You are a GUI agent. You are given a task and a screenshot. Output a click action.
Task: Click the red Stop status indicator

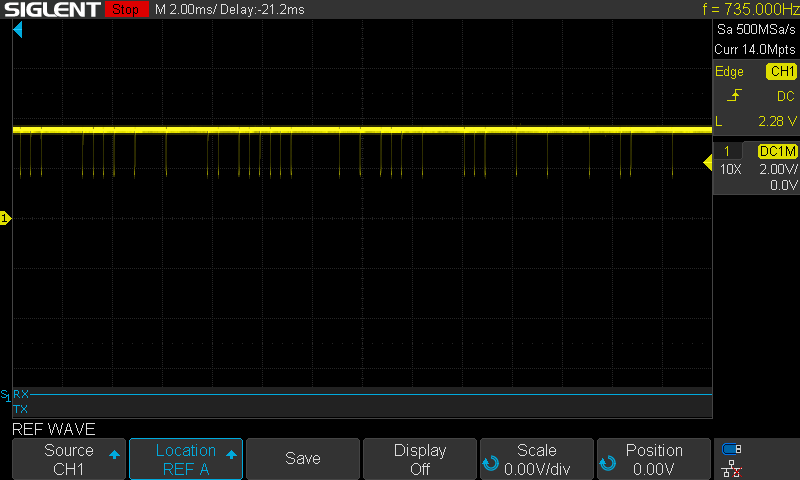[126, 9]
